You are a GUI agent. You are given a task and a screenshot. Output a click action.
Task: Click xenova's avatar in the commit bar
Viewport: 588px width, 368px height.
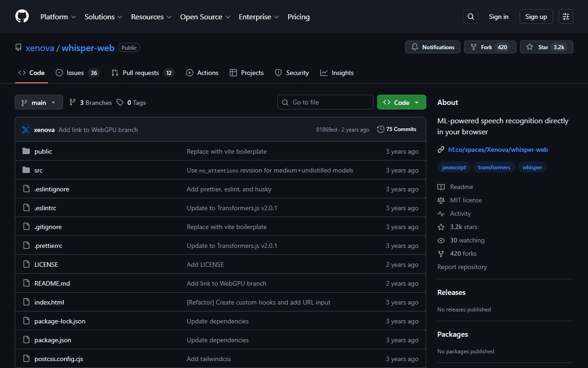[x=26, y=129]
